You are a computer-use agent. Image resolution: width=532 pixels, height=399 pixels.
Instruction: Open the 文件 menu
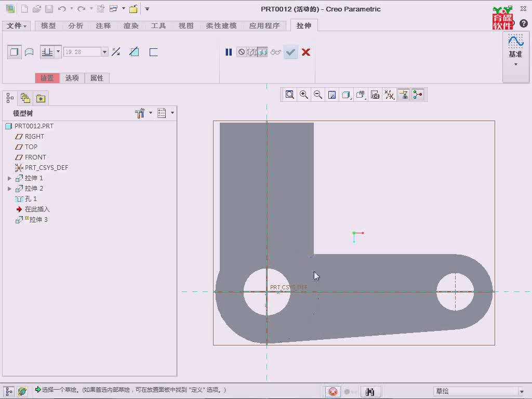point(16,26)
